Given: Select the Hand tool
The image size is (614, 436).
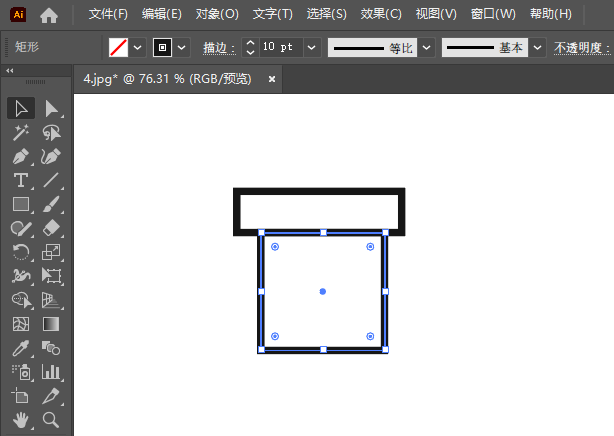Looking at the screenshot, I should coord(21,420).
